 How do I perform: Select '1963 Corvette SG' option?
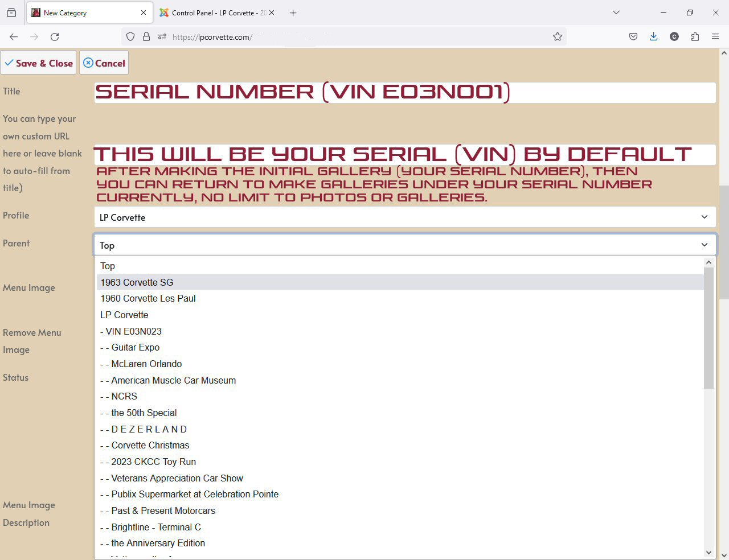(x=400, y=282)
